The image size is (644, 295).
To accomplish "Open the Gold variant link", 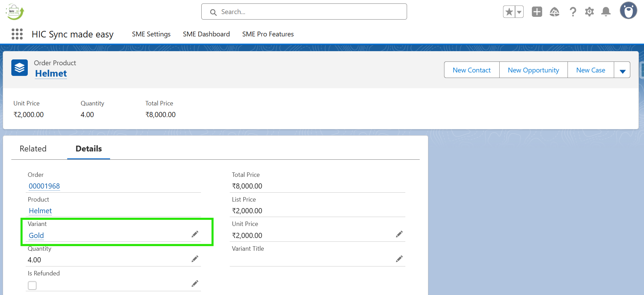I will [x=36, y=236].
